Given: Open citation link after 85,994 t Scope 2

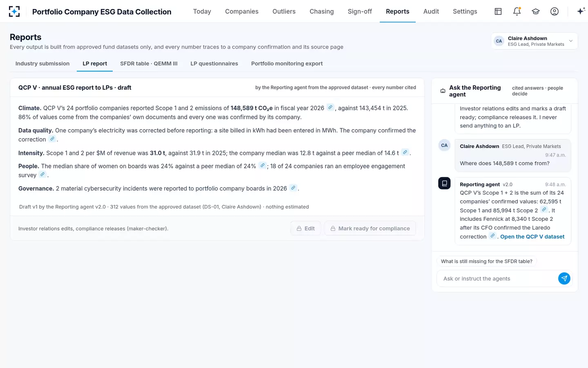Looking at the screenshot, I should click(544, 210).
